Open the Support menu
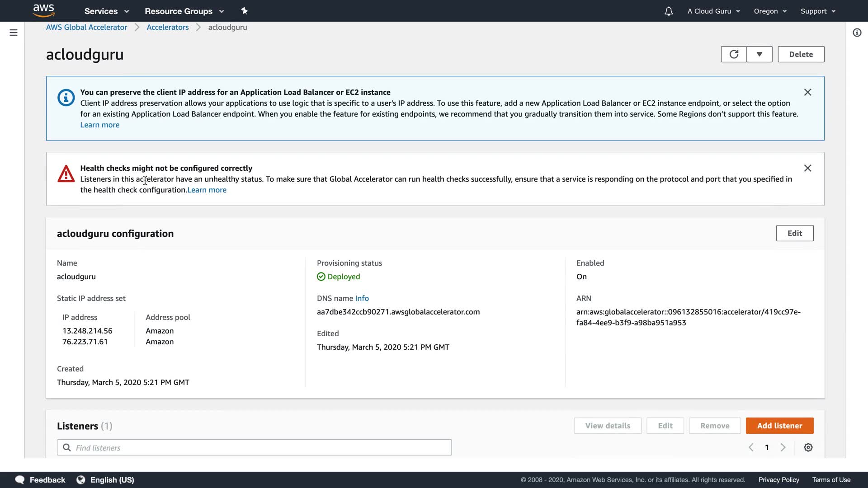 pyautogui.click(x=818, y=11)
